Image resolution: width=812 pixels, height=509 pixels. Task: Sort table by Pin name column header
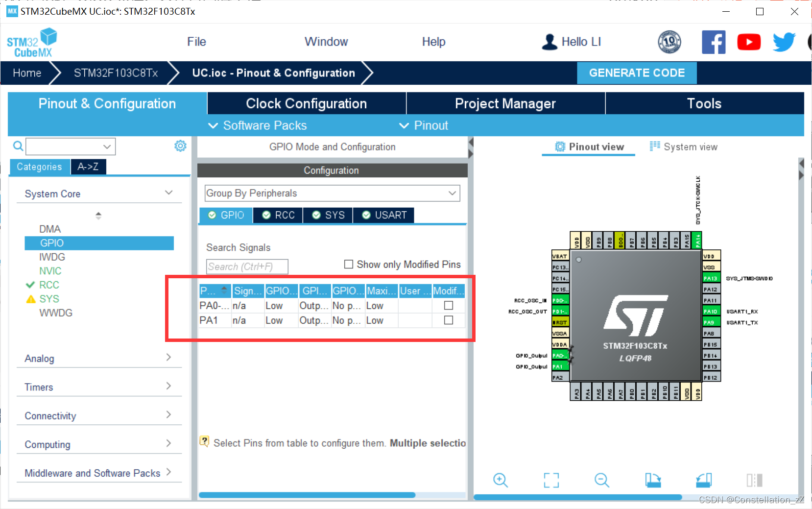tap(215, 291)
